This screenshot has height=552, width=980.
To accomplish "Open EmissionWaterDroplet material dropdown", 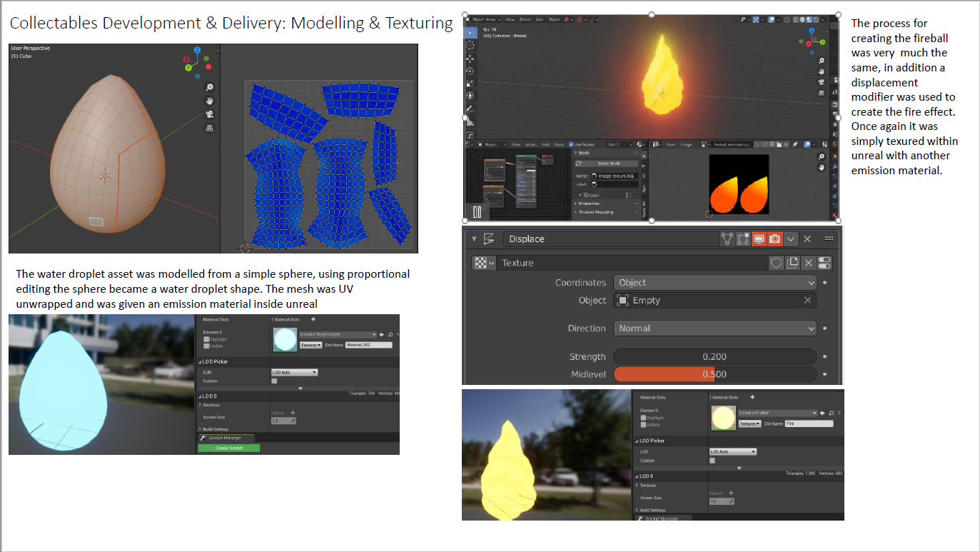I will [x=338, y=335].
